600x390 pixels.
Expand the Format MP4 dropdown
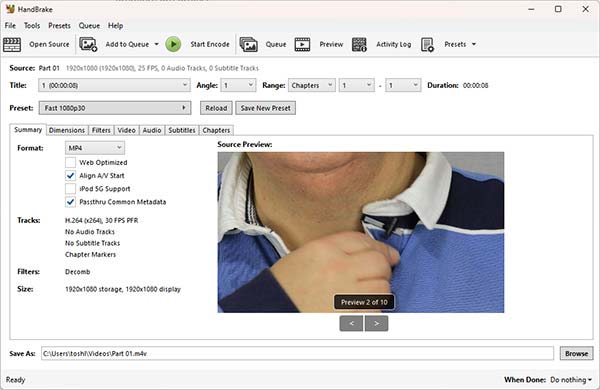tap(95, 148)
